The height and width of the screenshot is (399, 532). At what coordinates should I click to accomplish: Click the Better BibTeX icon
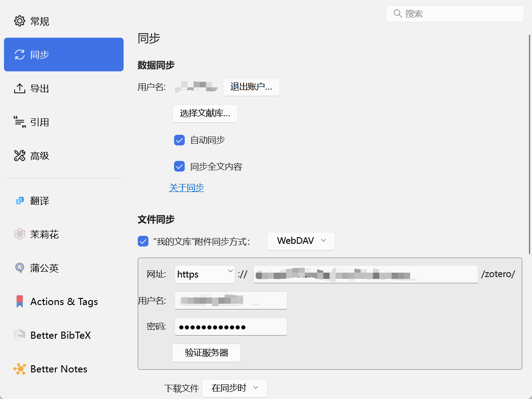tap(19, 335)
